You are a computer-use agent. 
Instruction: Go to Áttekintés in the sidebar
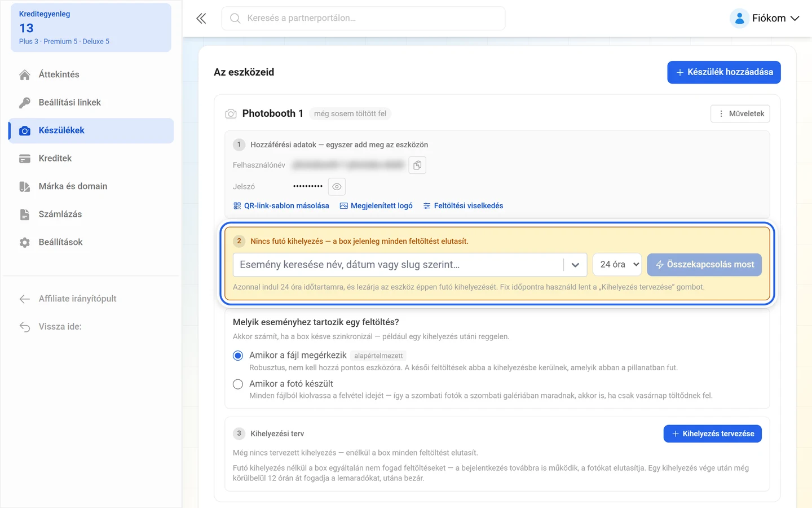(x=91, y=75)
